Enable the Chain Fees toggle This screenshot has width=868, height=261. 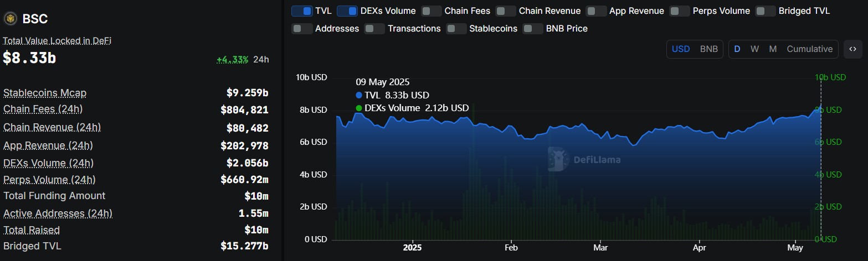pyautogui.click(x=432, y=11)
